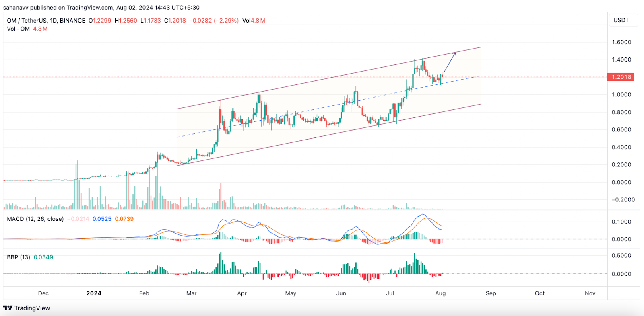Click the Nov label on time axis

(x=590, y=293)
